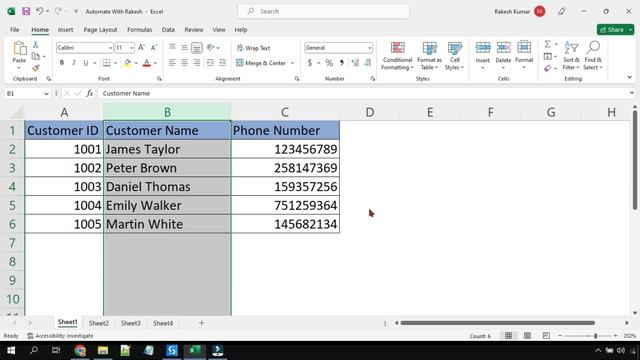Open Cell Styles gallery

[454, 56]
